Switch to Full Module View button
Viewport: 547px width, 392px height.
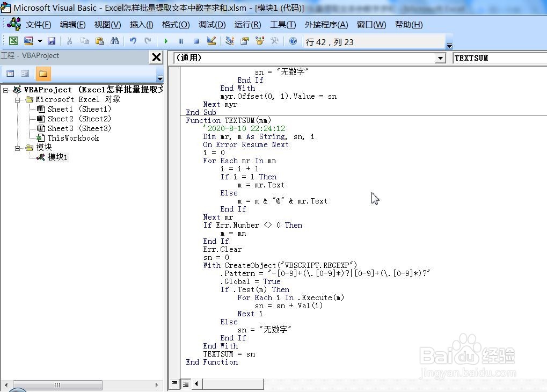tap(186, 383)
